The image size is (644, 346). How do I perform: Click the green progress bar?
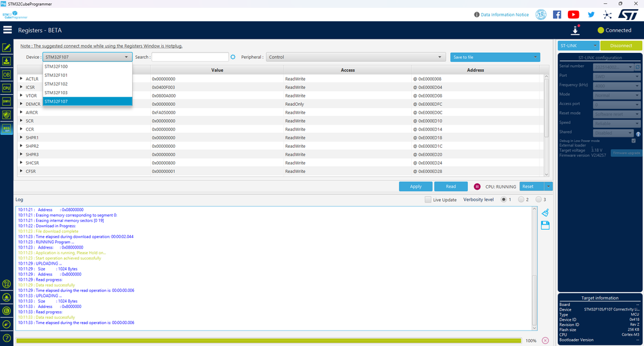coord(269,341)
